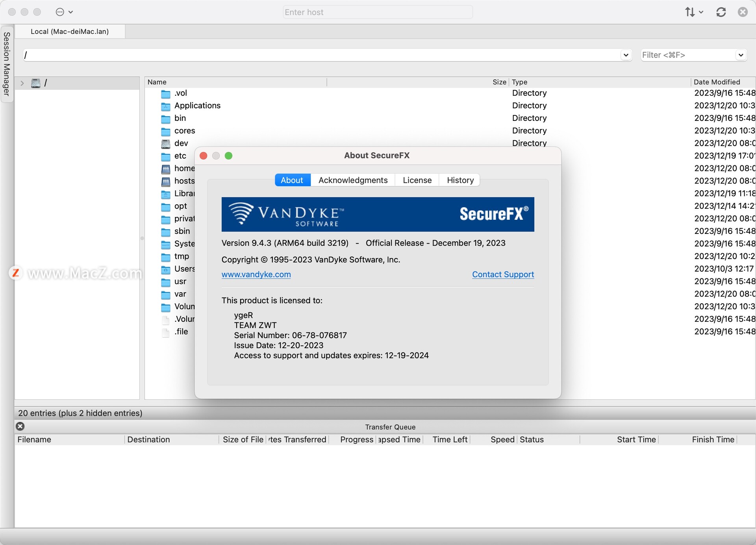Click the VanDyke SecureFX banner image
Viewport: 756px width, 545px height.
(378, 214)
